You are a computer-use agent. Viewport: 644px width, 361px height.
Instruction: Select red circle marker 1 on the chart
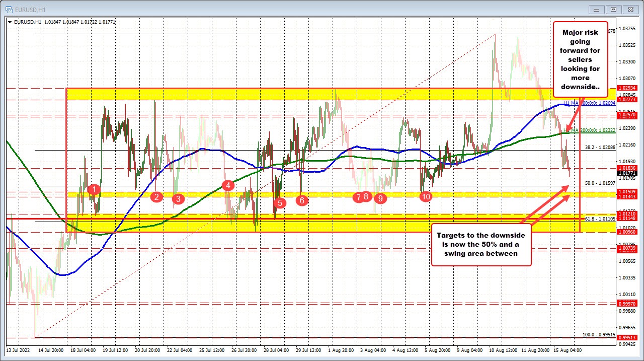(x=94, y=189)
